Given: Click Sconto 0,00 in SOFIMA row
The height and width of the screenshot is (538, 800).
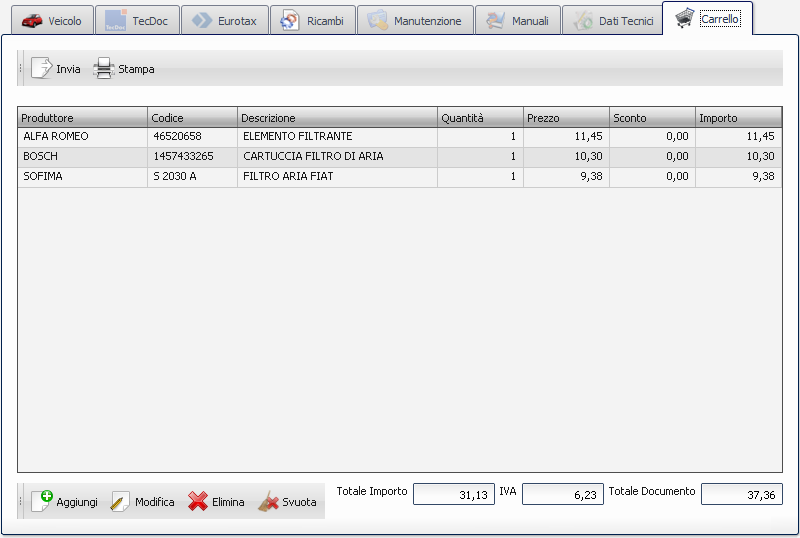Looking at the screenshot, I should click(652, 177).
